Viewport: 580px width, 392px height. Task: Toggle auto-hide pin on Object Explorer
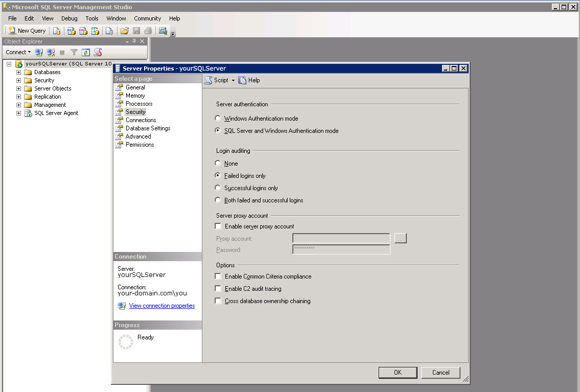[134, 41]
